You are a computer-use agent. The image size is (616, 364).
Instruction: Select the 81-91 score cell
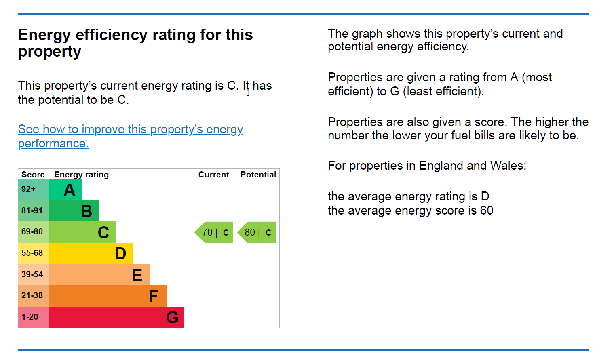[34, 211]
